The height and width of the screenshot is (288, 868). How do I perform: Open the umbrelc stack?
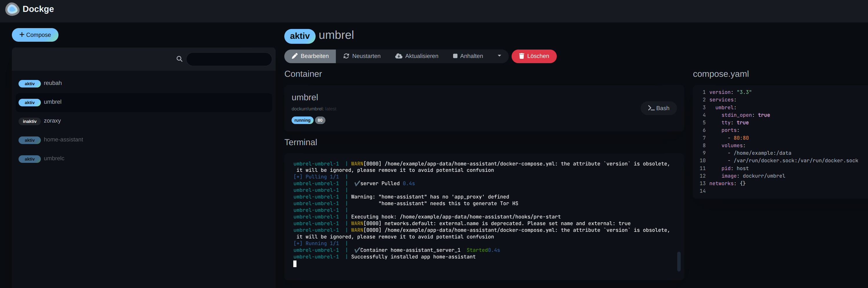coord(144,159)
